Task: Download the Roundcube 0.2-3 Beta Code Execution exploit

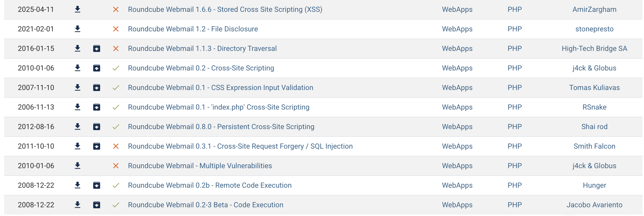Action: (x=77, y=205)
